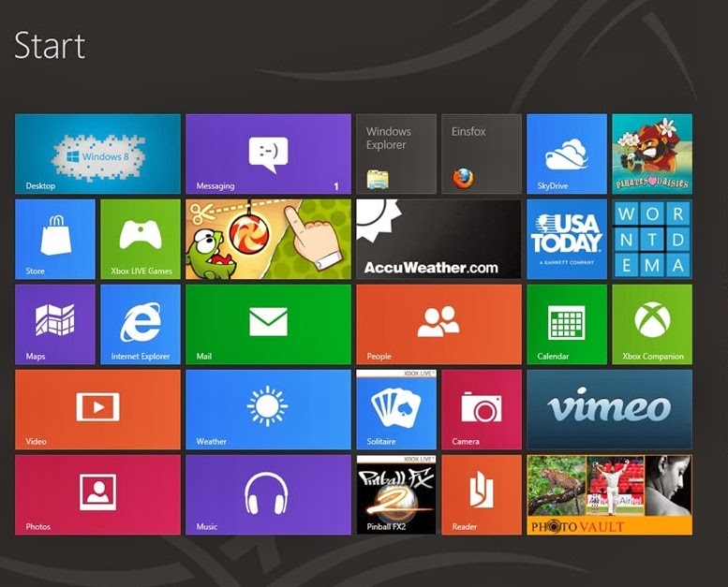Open the SkyDrive tile
Image resolution: width=728 pixels, height=587 pixels.
click(x=567, y=154)
